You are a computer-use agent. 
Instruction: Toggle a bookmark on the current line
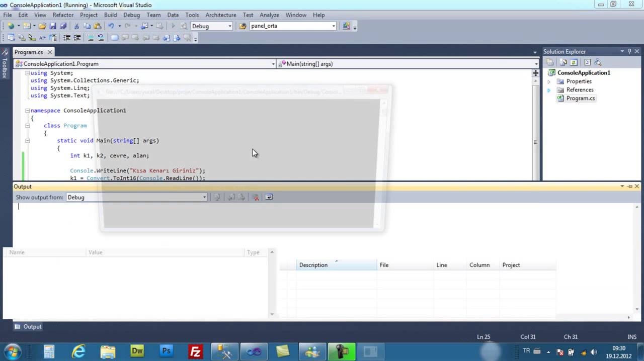[x=115, y=38]
